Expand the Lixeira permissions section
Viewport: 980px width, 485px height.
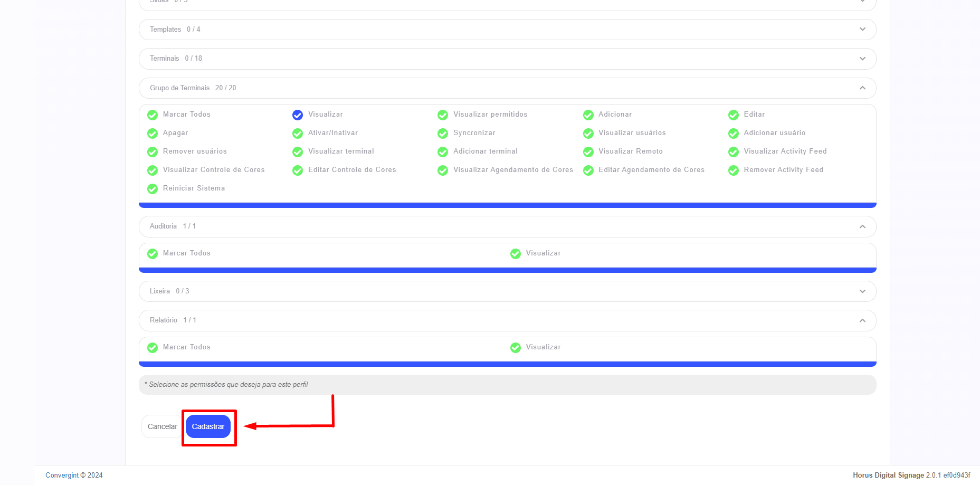tap(862, 291)
